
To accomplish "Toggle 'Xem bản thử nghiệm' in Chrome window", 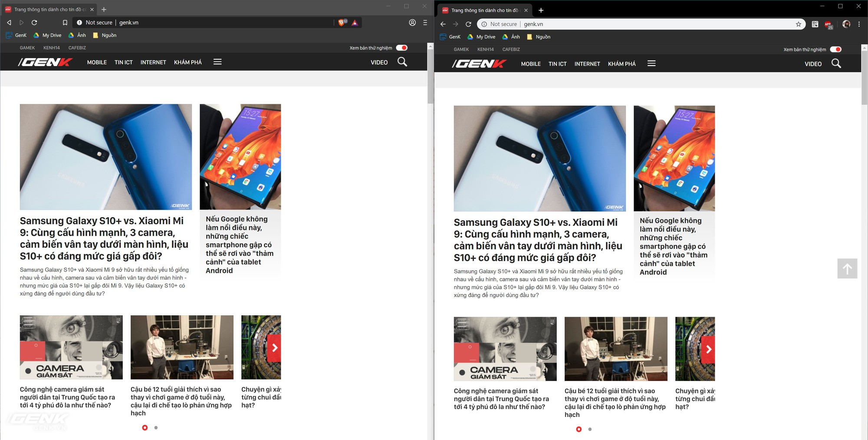I will tap(835, 50).
